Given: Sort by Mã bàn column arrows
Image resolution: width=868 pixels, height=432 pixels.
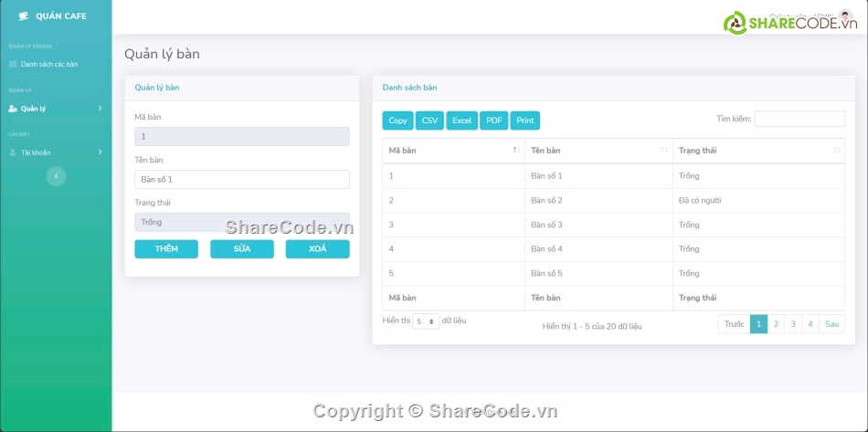Looking at the screenshot, I should (x=516, y=150).
